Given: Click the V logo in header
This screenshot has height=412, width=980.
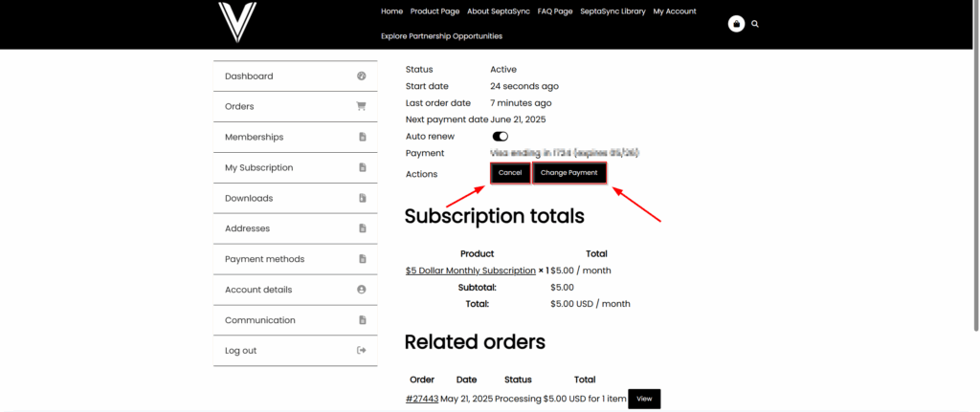Looking at the screenshot, I should (235, 23).
